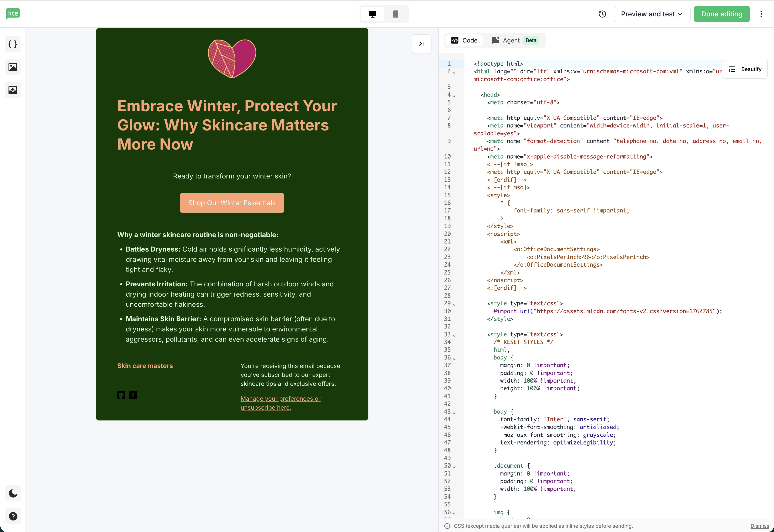The width and height of the screenshot is (774, 532).
Task: Click the @import url fonts code line
Action: 608,311
